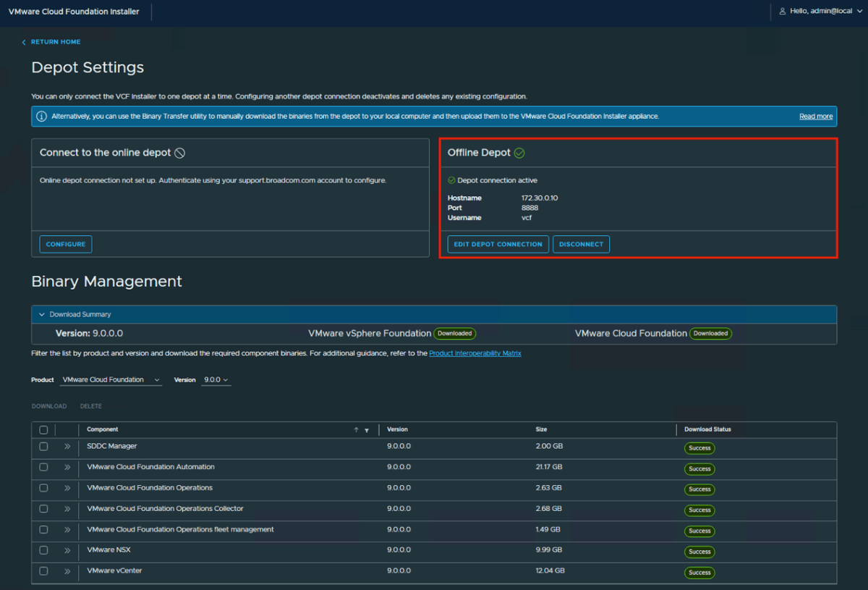Click the size value 9.99 GB

pyautogui.click(x=549, y=551)
